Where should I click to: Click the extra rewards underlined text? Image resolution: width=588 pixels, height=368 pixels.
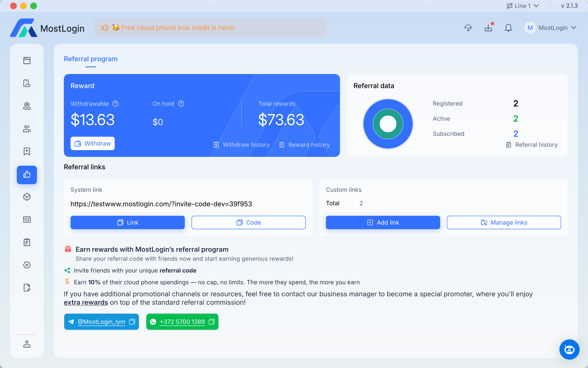pyautogui.click(x=86, y=303)
